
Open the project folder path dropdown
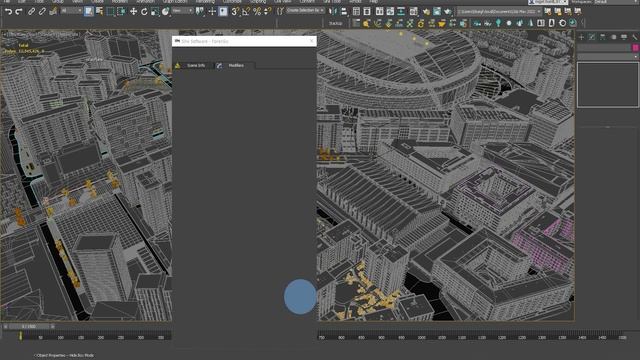point(499,11)
